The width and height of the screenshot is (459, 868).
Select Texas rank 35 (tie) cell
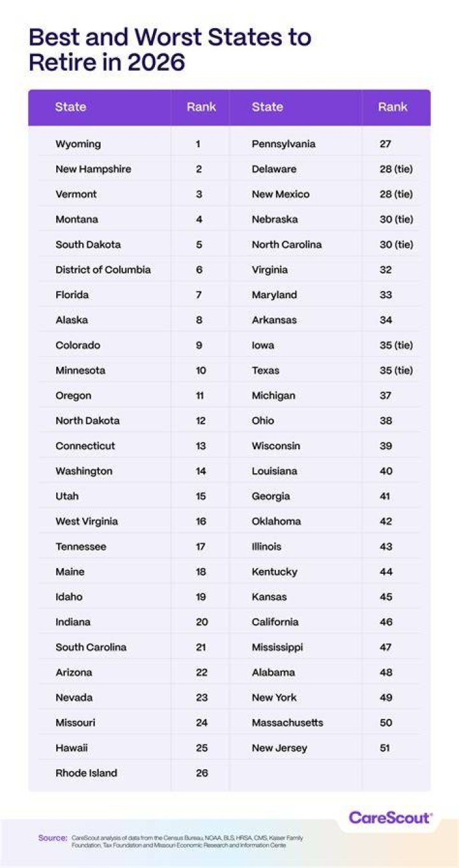[x=397, y=370]
